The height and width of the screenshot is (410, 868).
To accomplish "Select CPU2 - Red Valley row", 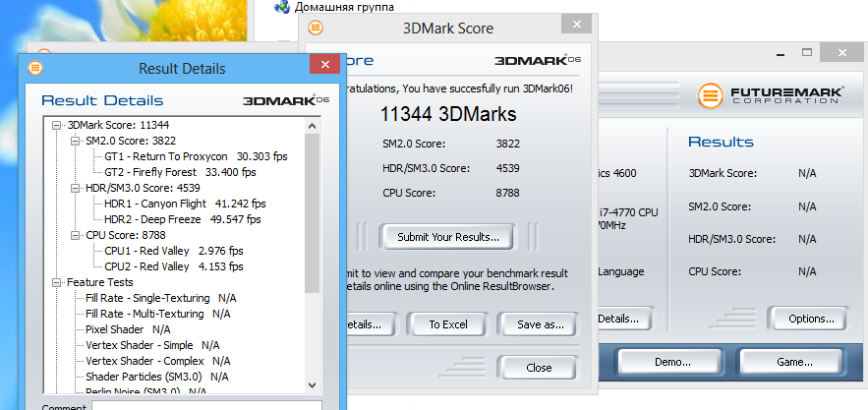I will 174,266.
